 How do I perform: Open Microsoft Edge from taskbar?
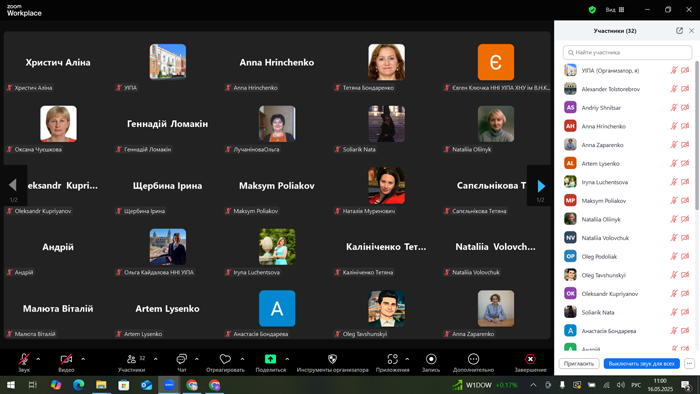[x=79, y=385]
